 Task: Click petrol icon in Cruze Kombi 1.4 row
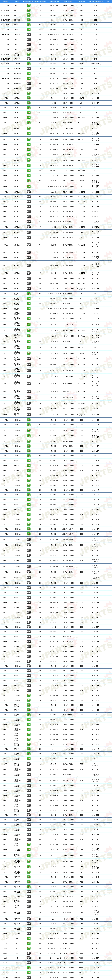coord(29,54)
